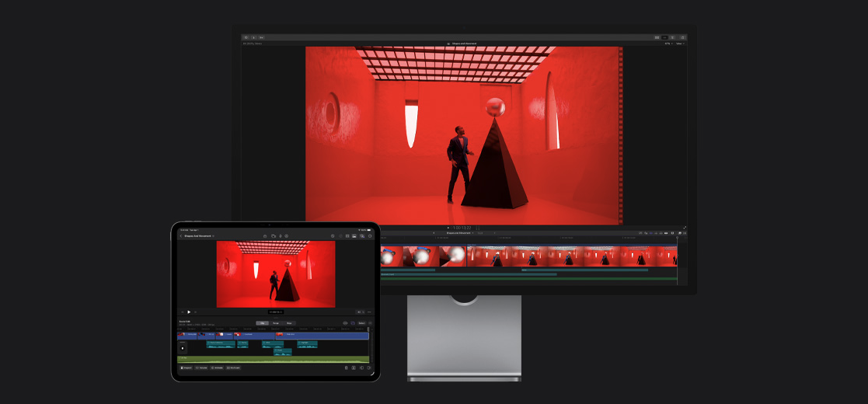Delete the selected clip with trash icon
Viewport: 868px width, 404px height.
[346, 367]
